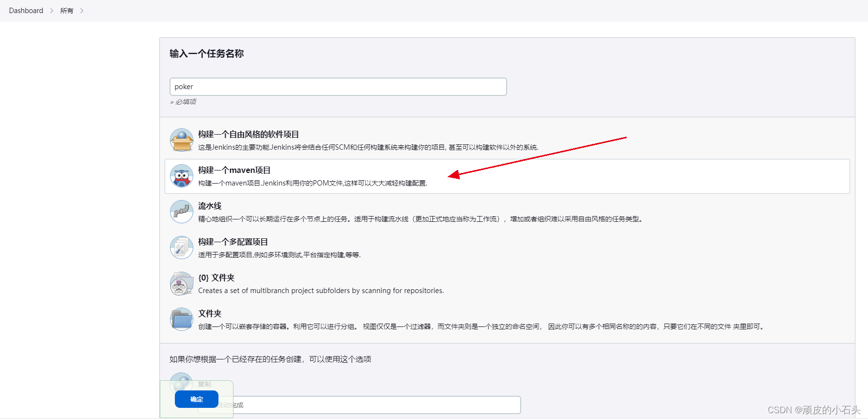Viewport: 868px width, 419px height.
Task: Click the 如果你想根据一个已经存在的任务创建 hint text
Action: (270, 359)
